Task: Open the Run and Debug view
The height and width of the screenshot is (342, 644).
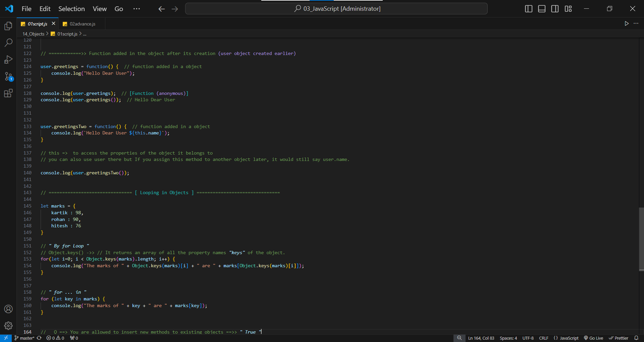Action: pos(8,60)
